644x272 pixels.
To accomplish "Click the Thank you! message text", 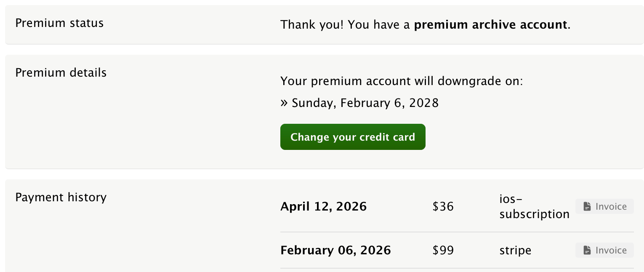I will click(312, 24).
